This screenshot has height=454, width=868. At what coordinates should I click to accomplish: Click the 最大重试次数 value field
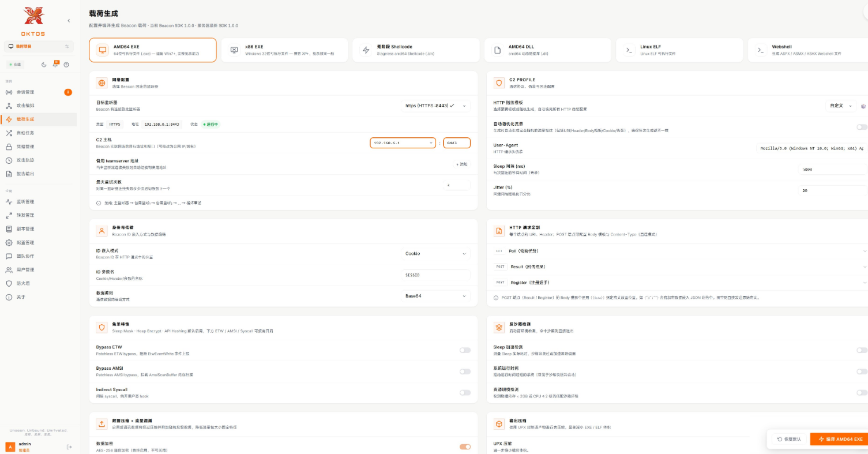coord(458,186)
